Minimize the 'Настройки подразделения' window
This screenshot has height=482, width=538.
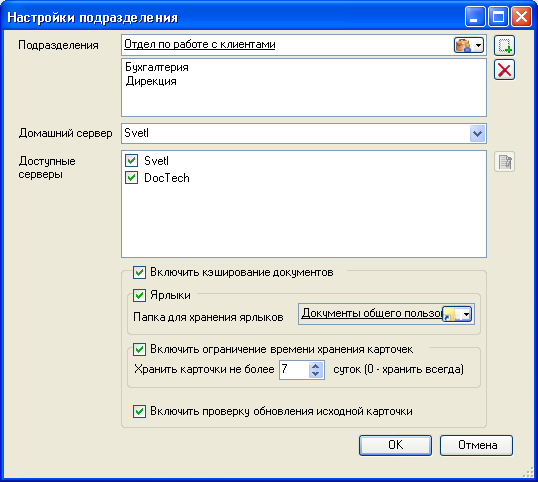point(475,16)
